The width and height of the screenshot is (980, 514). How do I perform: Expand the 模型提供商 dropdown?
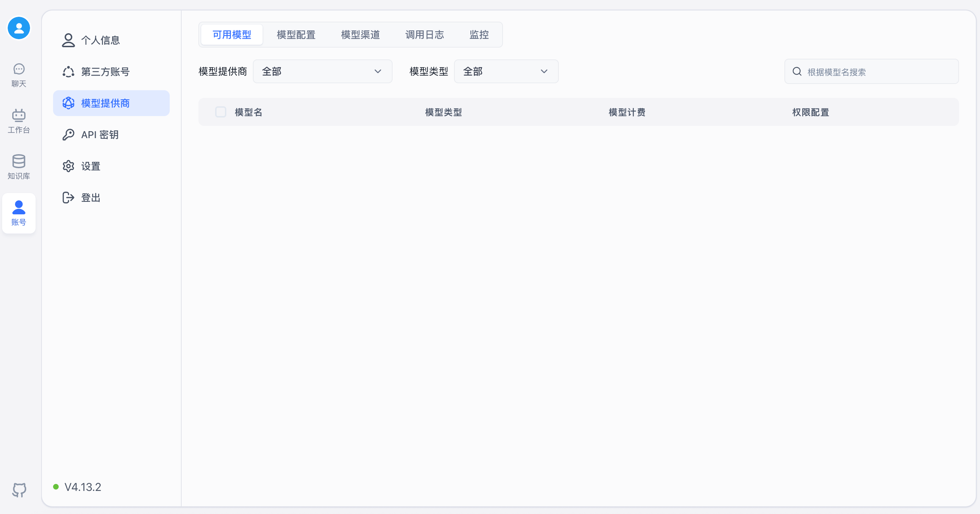(322, 72)
